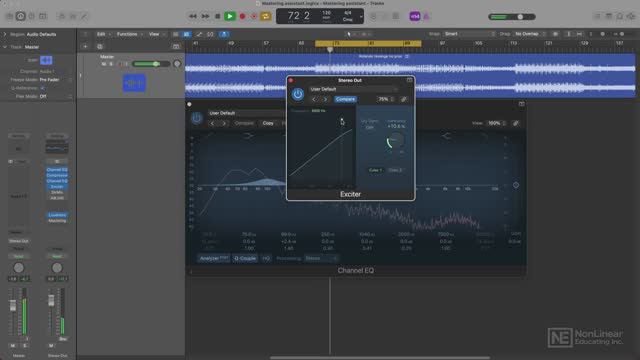Screen dimensions: 640x360
Task: Click the next preset arrow in the Exciter window
Action: pos(325,99)
